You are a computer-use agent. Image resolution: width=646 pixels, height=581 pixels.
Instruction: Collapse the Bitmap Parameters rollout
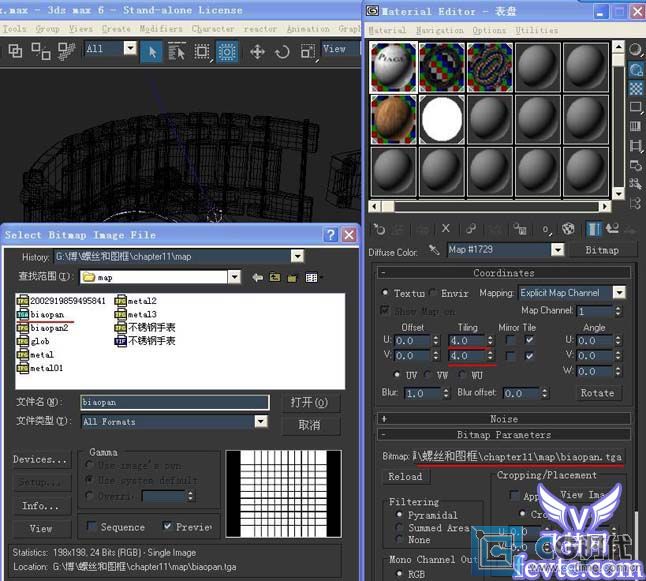(x=503, y=434)
